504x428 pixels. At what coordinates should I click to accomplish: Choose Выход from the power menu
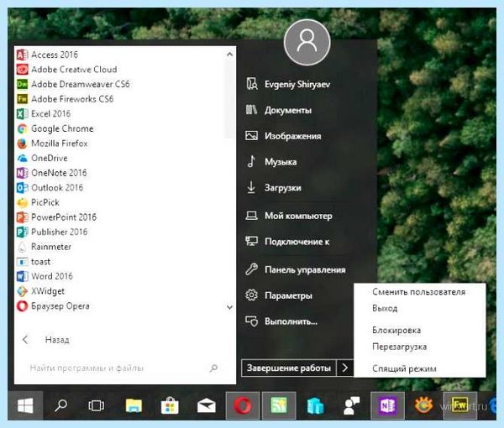pos(385,308)
